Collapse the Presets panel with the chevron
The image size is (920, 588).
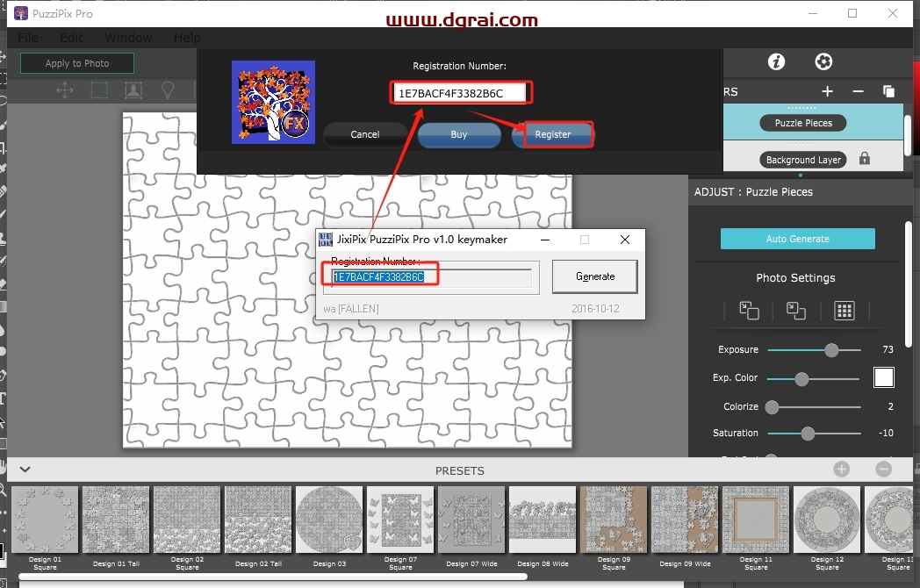[x=25, y=470]
